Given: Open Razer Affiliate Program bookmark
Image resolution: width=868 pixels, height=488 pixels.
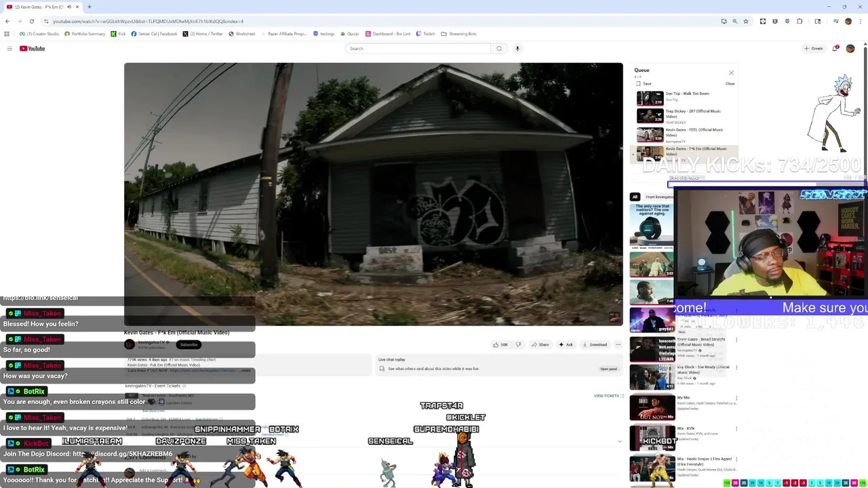Looking at the screenshot, I should coord(284,34).
